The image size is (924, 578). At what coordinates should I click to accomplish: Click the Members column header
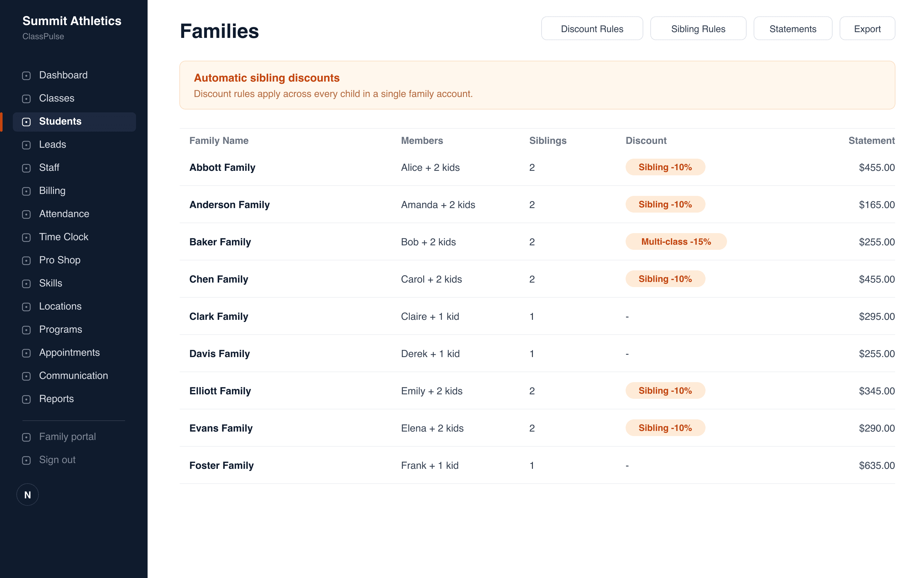pyautogui.click(x=422, y=141)
